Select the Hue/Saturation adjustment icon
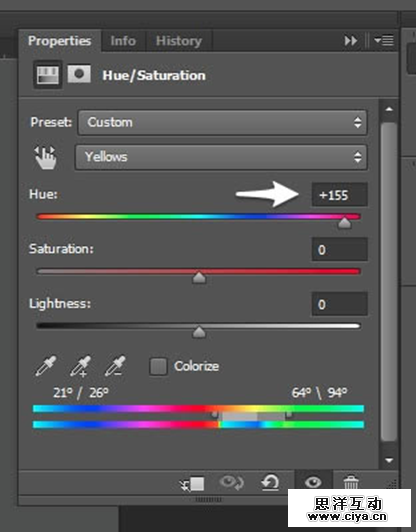This screenshot has width=416, height=532. click(48, 75)
